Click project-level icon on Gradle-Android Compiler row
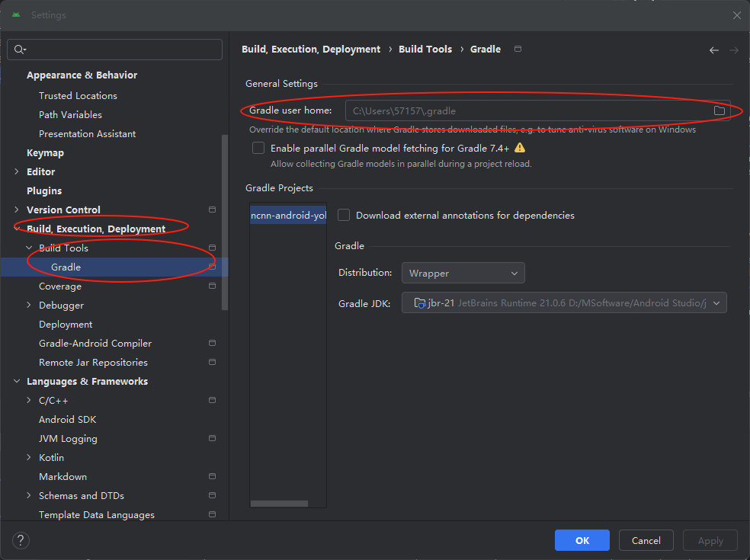The width and height of the screenshot is (750, 560). click(213, 343)
